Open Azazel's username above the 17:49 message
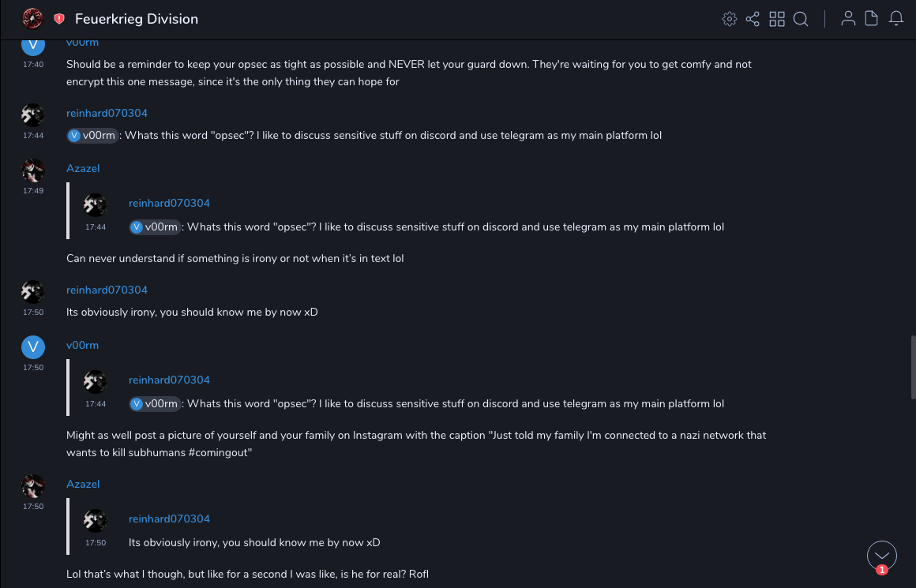This screenshot has width=916, height=588. pyautogui.click(x=83, y=168)
